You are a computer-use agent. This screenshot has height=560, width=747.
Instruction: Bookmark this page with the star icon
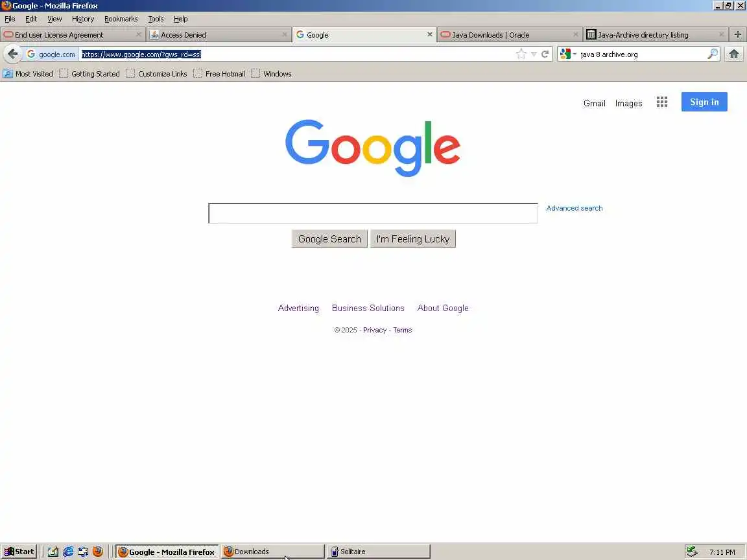[521, 54]
